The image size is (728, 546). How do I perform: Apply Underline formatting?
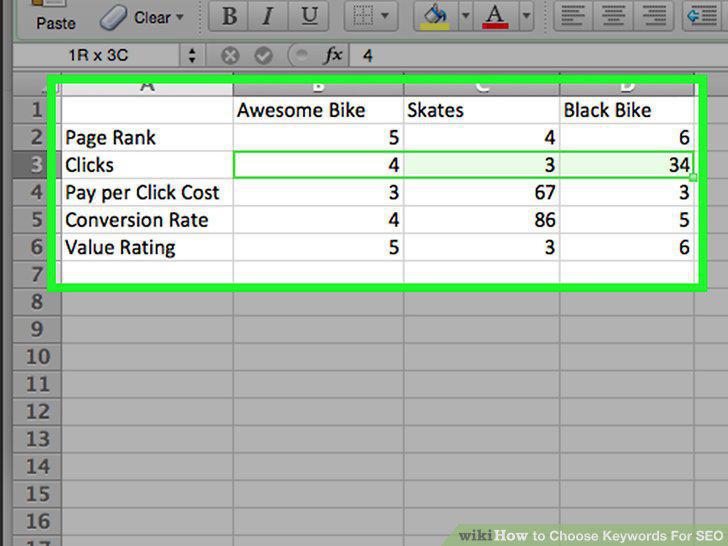coord(309,16)
